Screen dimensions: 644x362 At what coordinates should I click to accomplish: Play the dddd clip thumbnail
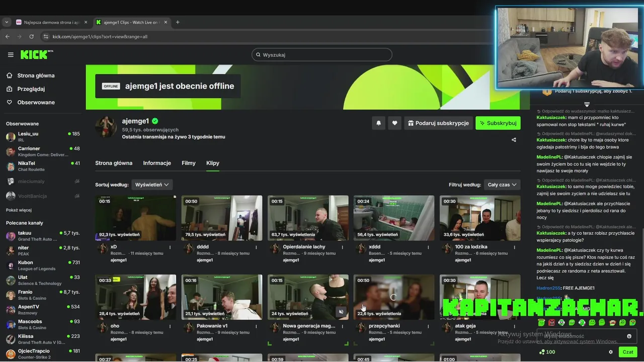click(222, 218)
